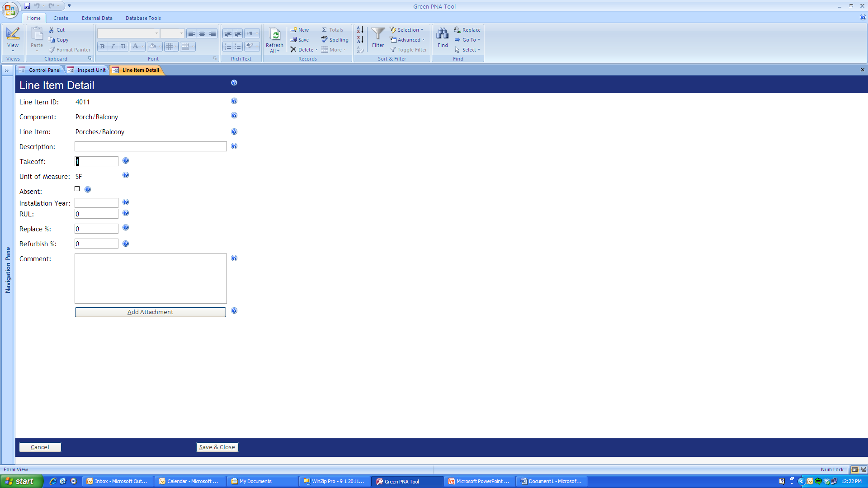The image size is (868, 488).
Task: Click help icon beside Comment box
Action: (234, 258)
